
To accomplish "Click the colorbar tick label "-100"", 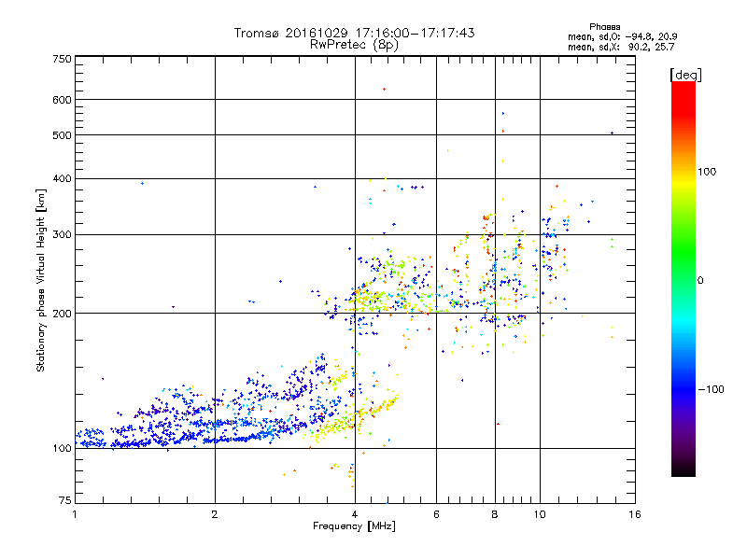I will pyautogui.click(x=711, y=389).
